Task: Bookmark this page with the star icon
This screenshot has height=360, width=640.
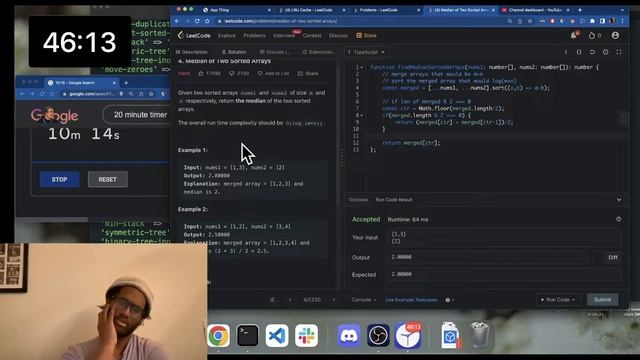Action: (530, 21)
